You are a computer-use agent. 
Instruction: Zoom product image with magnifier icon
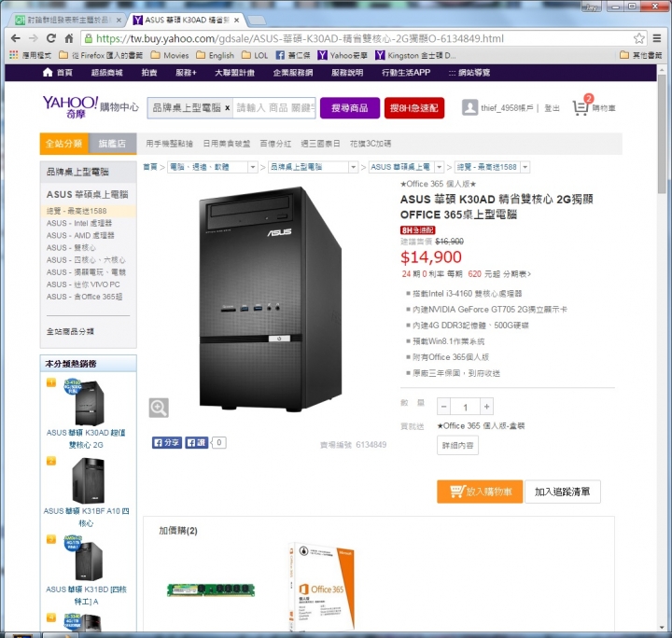coord(159,408)
